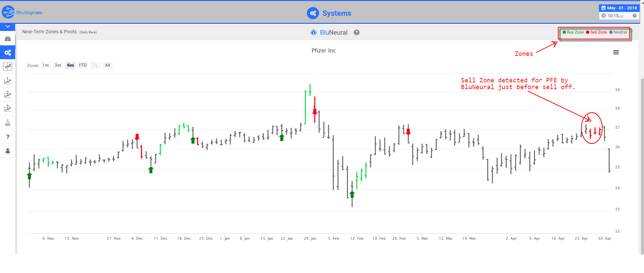
Task: Open the May-01-2018 date picker
Action: [619, 8]
